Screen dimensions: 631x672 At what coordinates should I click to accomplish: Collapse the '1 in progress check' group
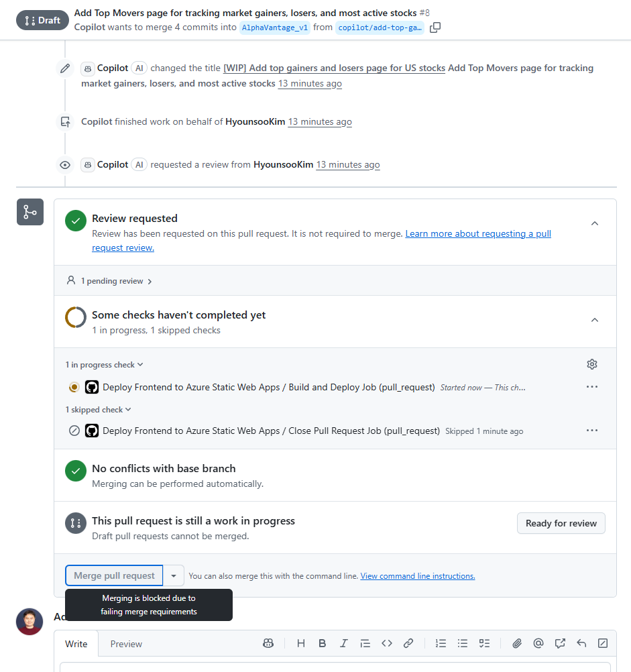tap(105, 365)
